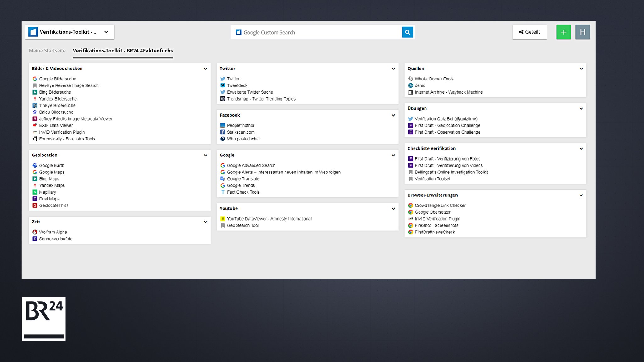Click the Whois DomainTools gear icon
This screenshot has width=644, height=362.
(410, 79)
